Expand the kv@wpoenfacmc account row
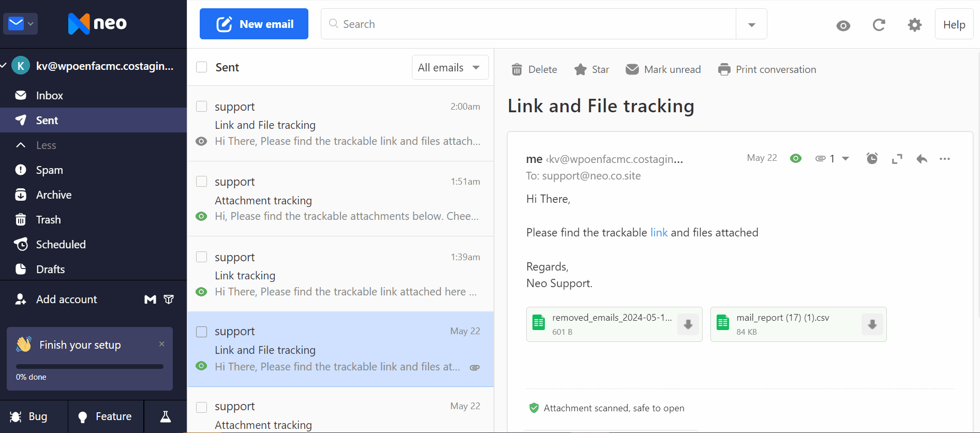 click(x=93, y=66)
